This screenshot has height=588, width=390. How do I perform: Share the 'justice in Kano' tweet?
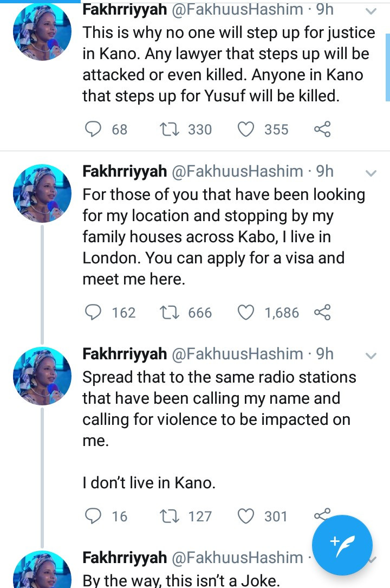click(x=322, y=130)
